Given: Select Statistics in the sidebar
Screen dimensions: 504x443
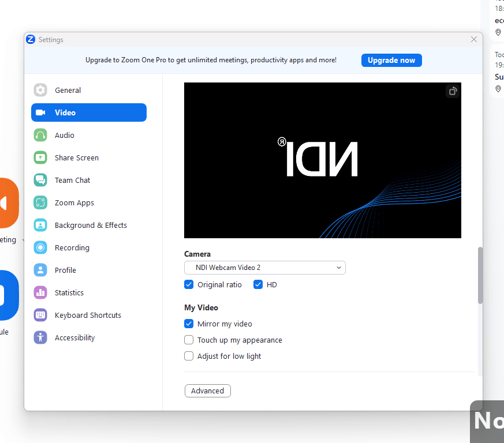Looking at the screenshot, I should [69, 292].
